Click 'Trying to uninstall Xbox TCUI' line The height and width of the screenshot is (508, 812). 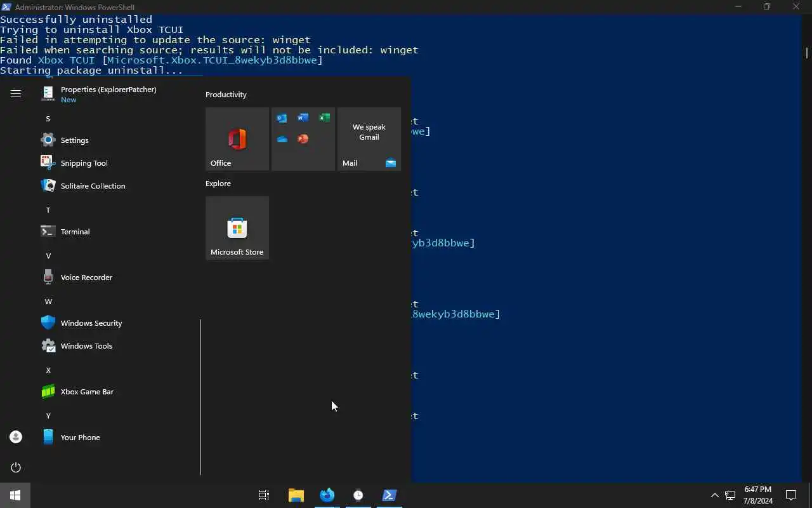[x=92, y=30]
